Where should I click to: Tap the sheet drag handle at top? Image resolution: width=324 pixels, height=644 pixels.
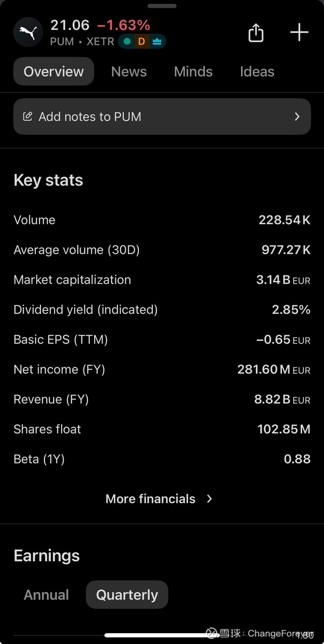[x=162, y=6]
